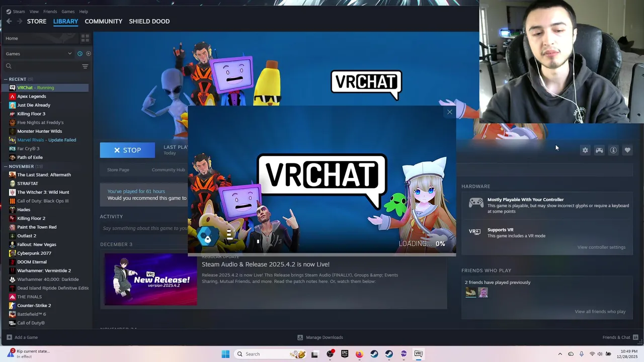Go to the STORE tab
Image resolution: width=644 pixels, height=362 pixels.
[x=37, y=21]
